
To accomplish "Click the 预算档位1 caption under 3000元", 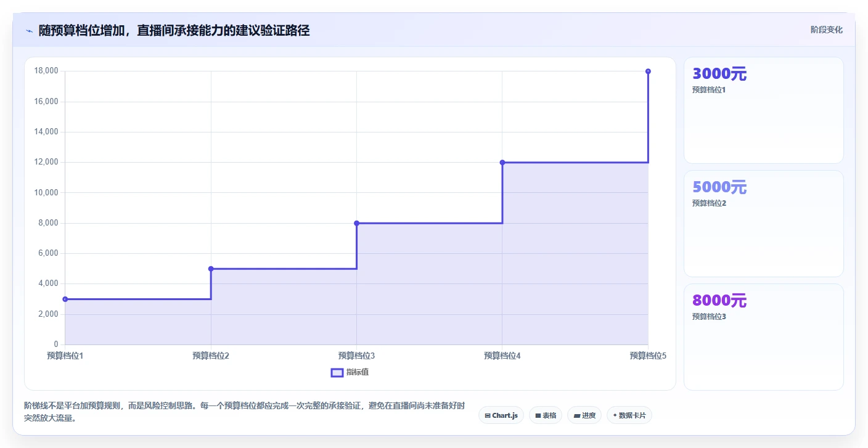I will (x=709, y=90).
